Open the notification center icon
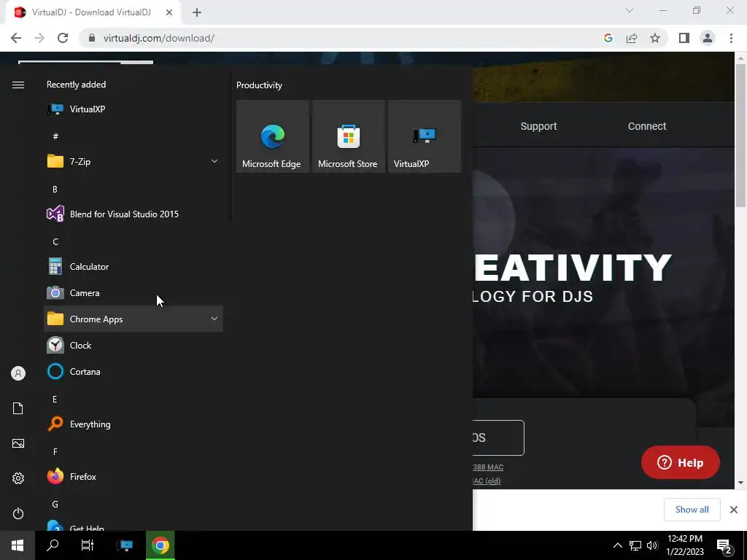 pos(725,546)
